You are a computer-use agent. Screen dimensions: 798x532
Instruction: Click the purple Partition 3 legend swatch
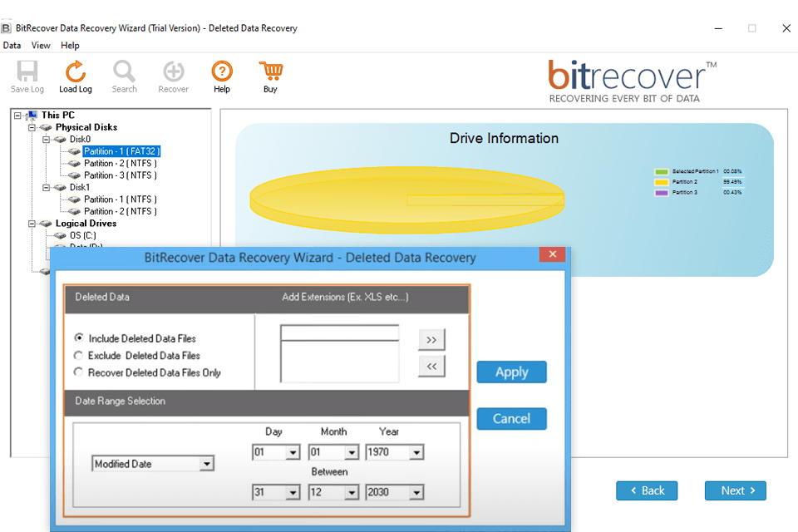click(661, 193)
